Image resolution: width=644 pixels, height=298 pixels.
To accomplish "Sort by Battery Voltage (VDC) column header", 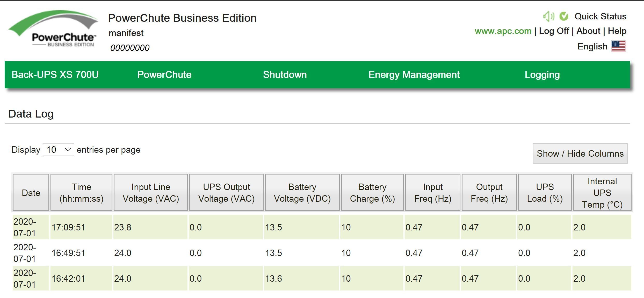I will 302,193.
